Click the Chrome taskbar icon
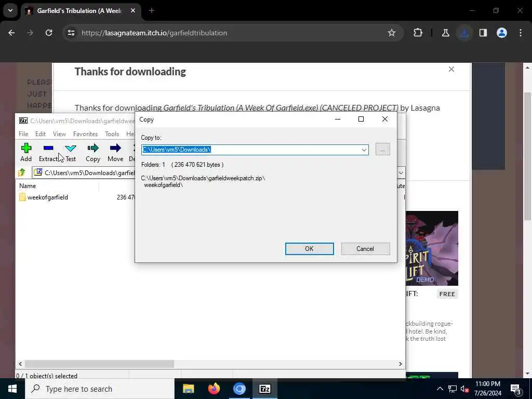 [239, 389]
